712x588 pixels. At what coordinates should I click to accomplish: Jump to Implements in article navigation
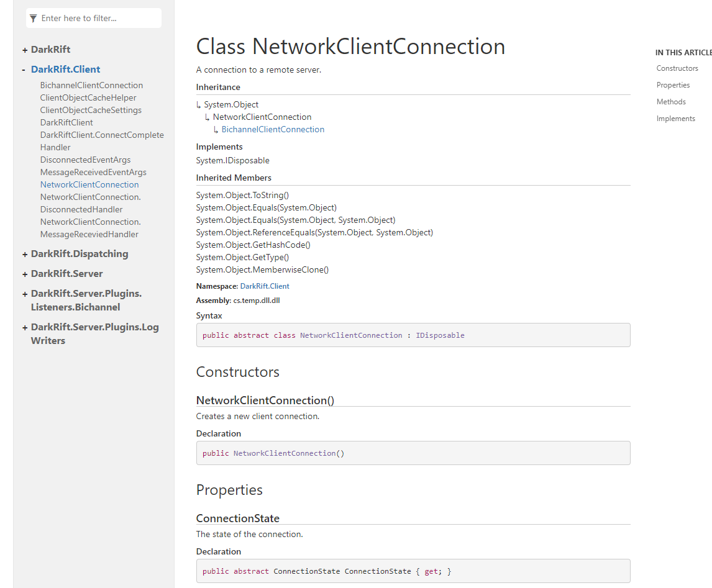coord(675,119)
